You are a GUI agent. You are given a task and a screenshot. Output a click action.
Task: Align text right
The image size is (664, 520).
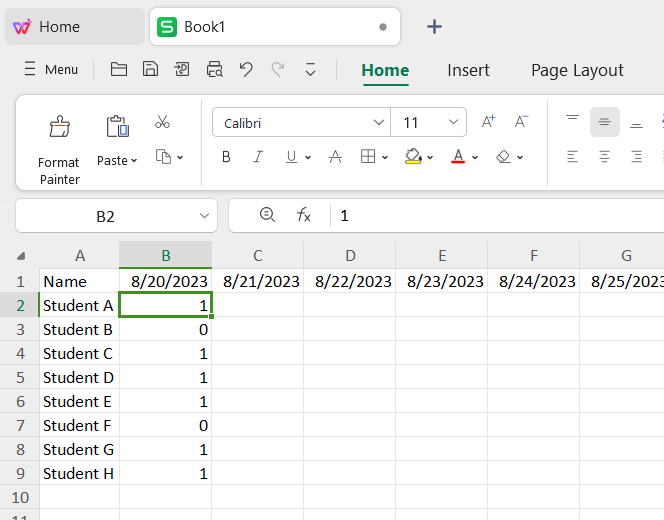click(x=636, y=157)
